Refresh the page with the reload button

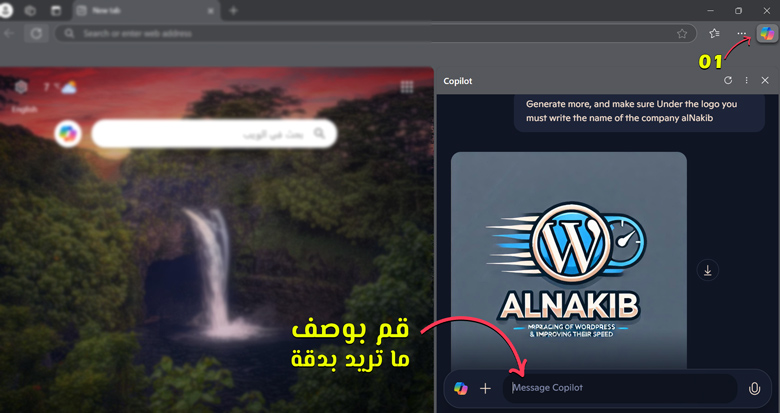point(36,34)
